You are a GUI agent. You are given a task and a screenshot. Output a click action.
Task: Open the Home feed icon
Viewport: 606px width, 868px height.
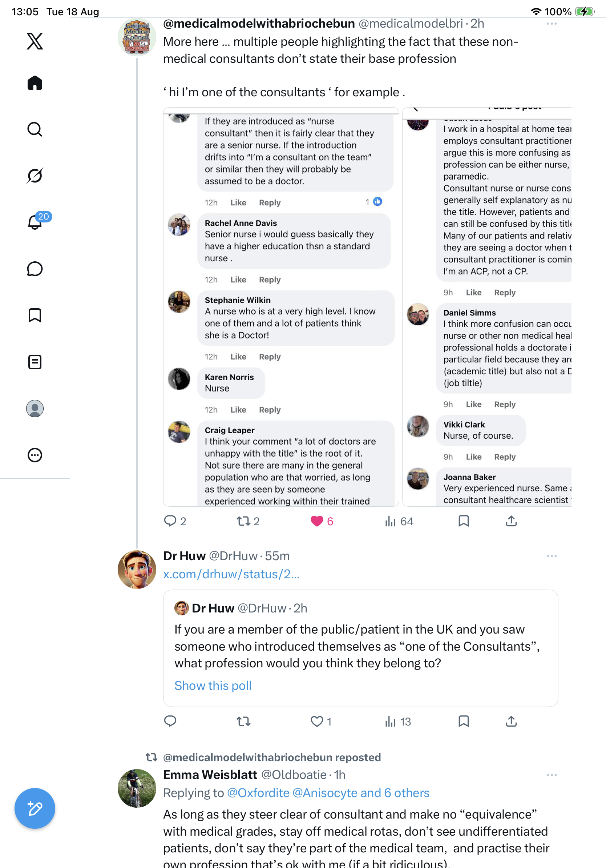tap(35, 83)
